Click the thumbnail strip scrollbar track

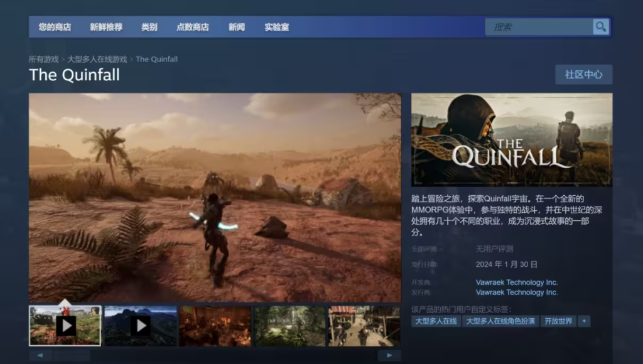(215, 355)
